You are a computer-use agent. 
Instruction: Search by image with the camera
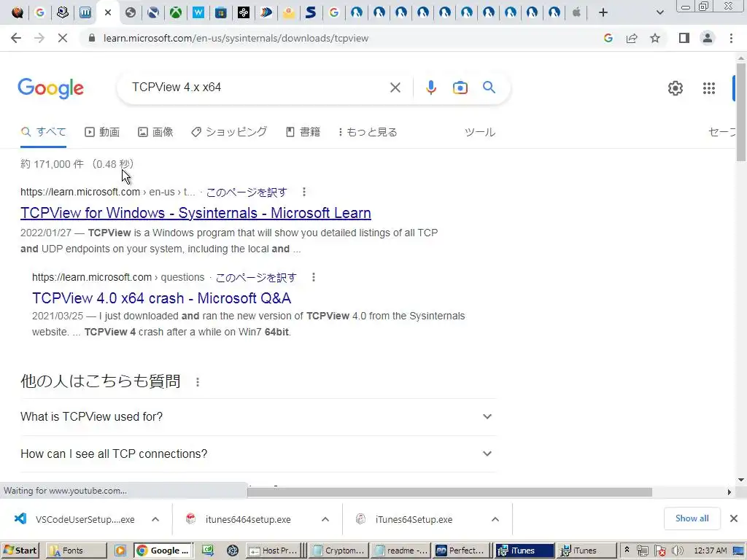460,87
